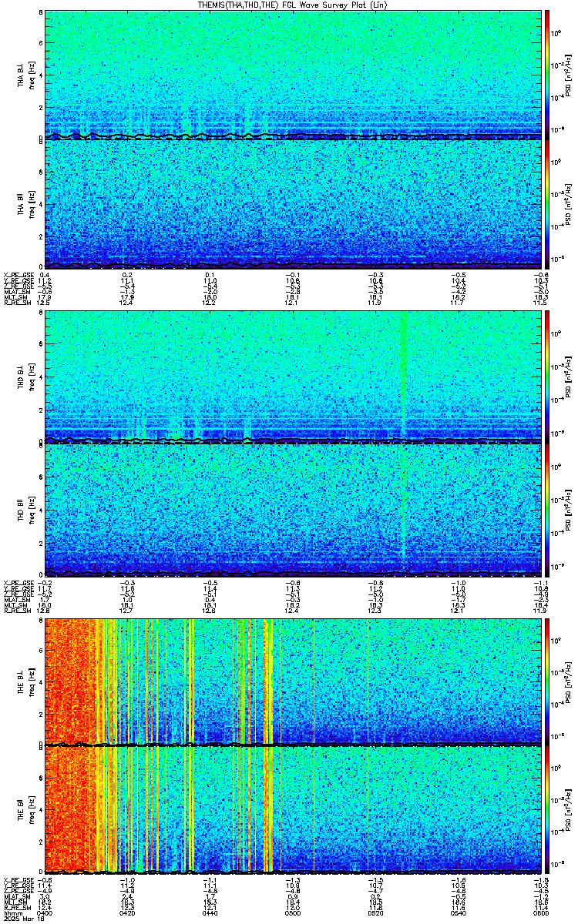Select the color bar beside THE B-perpendicular panel

pyautogui.click(x=547, y=681)
